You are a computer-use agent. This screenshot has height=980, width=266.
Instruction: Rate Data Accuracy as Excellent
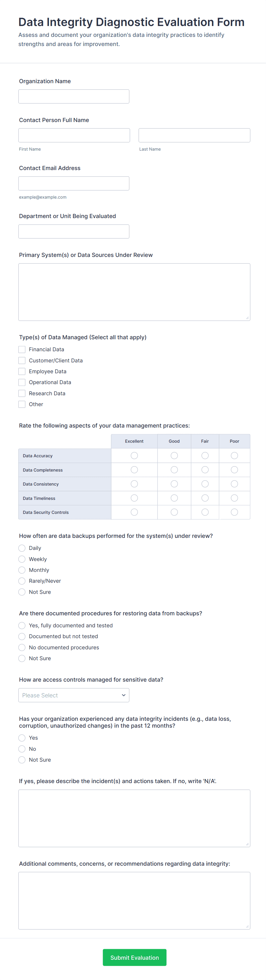[x=134, y=455]
